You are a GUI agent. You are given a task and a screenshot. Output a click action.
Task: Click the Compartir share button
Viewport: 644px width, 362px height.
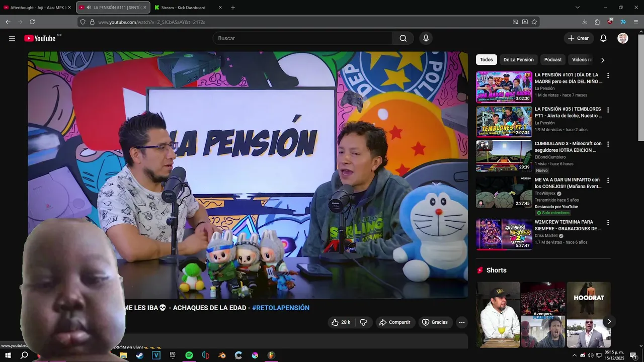[394, 322]
